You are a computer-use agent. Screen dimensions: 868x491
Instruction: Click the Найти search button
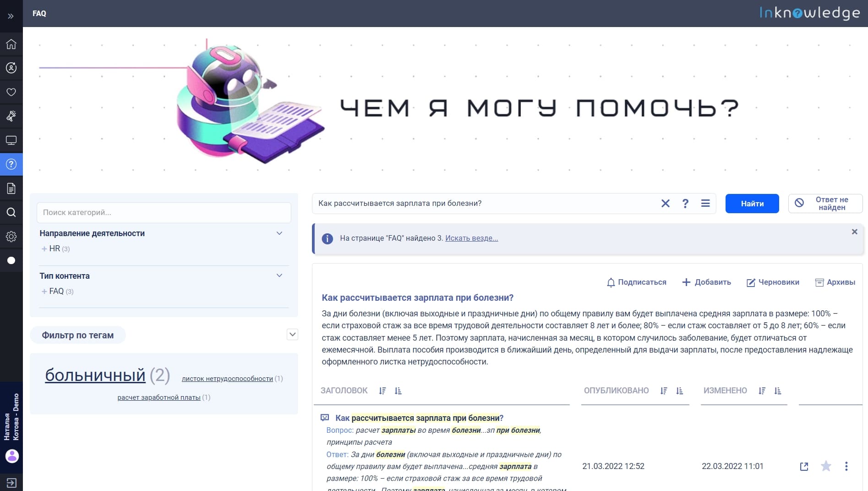point(752,204)
